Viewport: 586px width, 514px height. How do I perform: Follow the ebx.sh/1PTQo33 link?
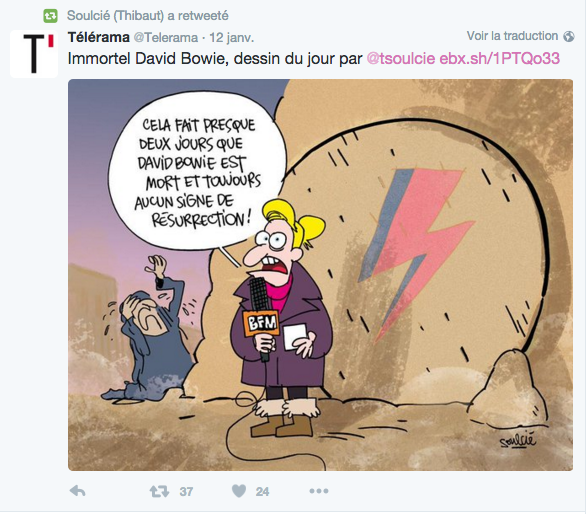click(499, 59)
